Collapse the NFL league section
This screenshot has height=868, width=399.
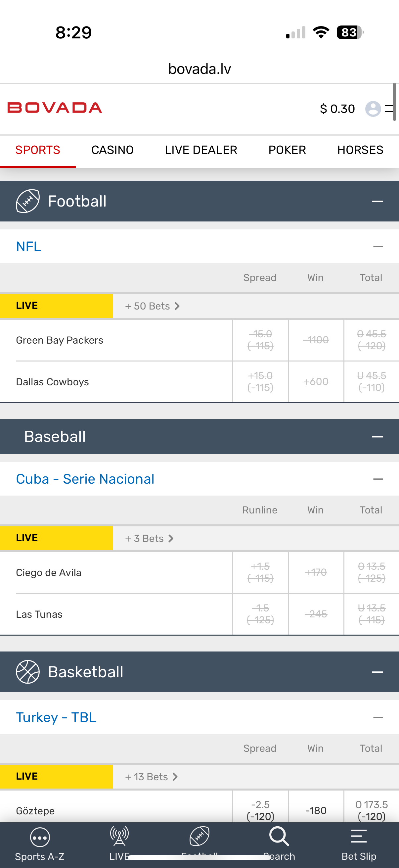click(x=378, y=247)
